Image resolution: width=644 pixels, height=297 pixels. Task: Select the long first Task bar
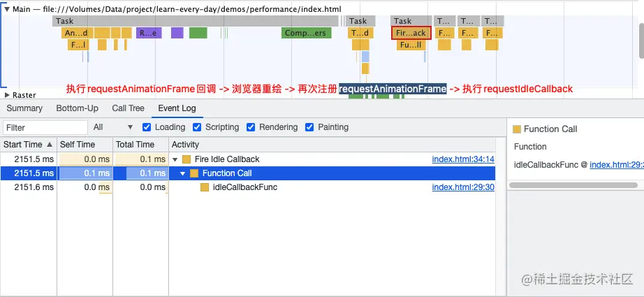(x=196, y=21)
